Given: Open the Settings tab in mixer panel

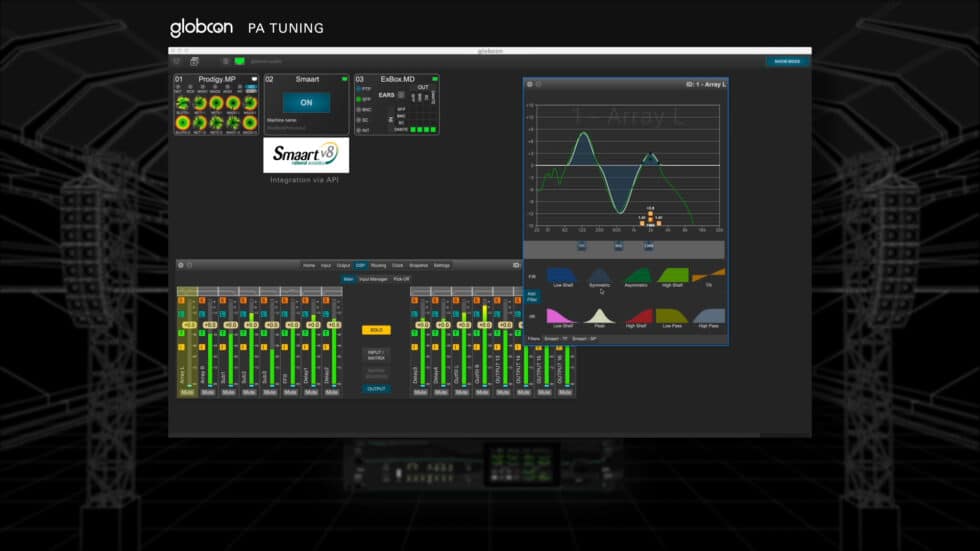Looking at the screenshot, I should 441,265.
